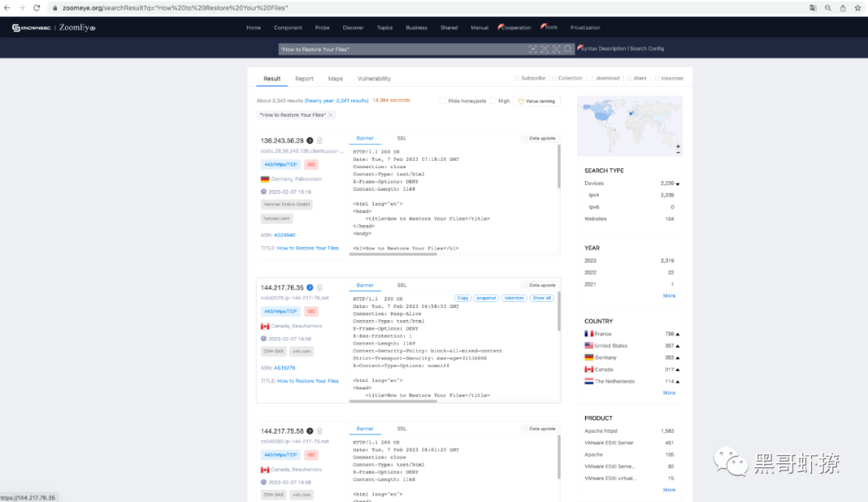This screenshot has height=502, width=868.
Task: Click the document icon next to 144.217.76.35
Action: 319,287
